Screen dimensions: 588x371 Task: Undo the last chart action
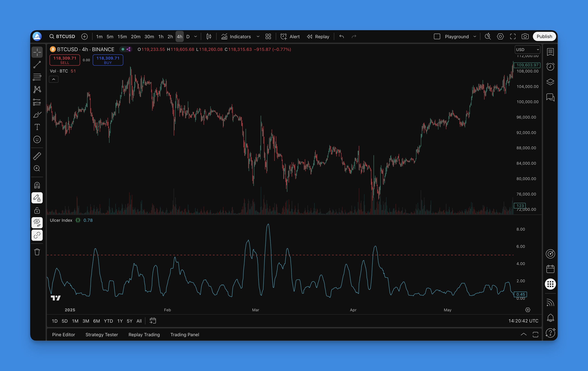[342, 37]
